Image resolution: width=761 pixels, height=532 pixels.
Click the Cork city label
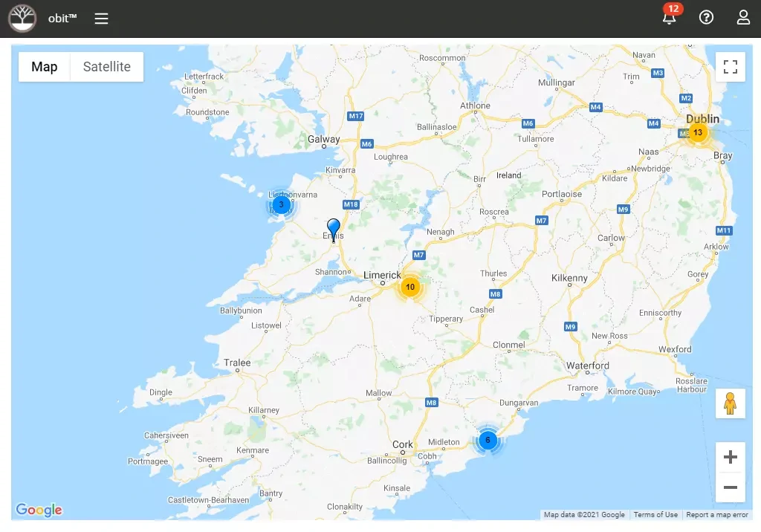(402, 444)
